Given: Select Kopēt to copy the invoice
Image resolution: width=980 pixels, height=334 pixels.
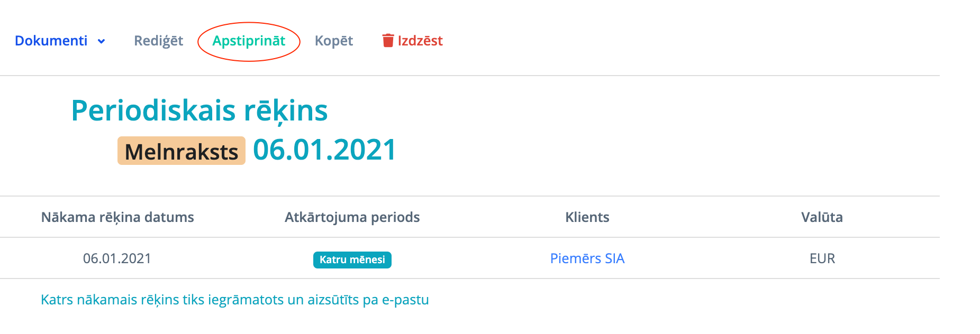Looking at the screenshot, I should (333, 41).
